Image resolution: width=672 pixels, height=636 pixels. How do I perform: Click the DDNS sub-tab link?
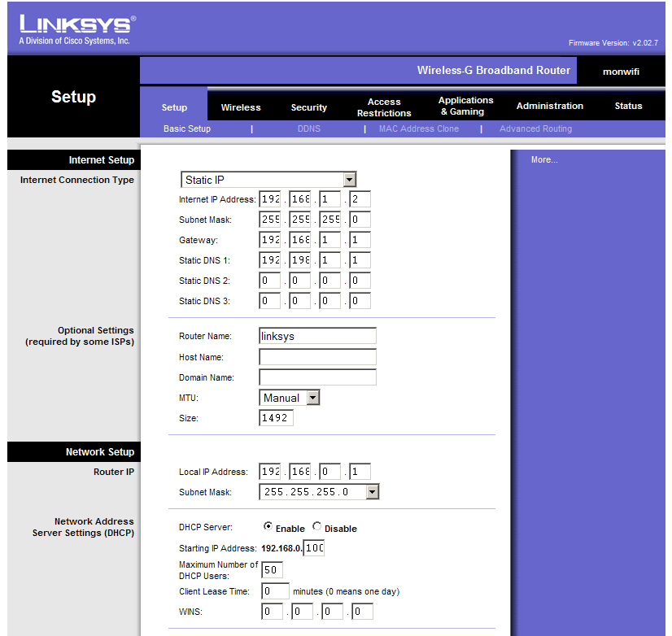(x=309, y=129)
